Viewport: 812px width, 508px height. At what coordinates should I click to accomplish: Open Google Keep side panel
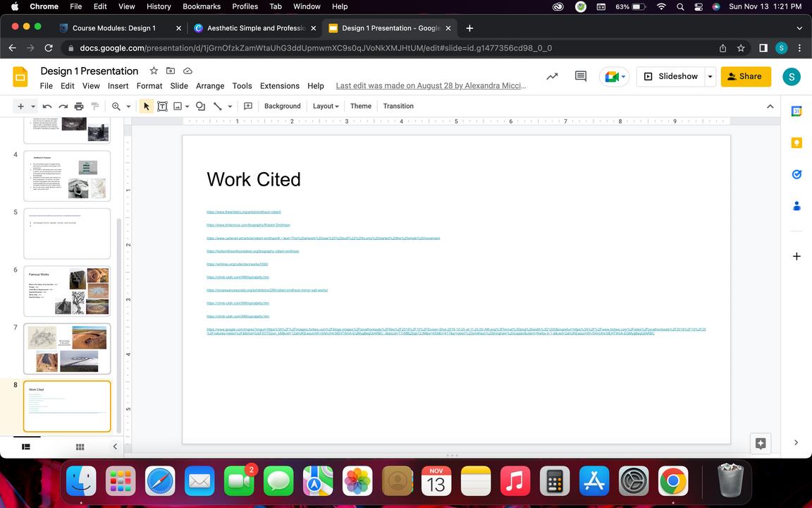click(x=796, y=143)
